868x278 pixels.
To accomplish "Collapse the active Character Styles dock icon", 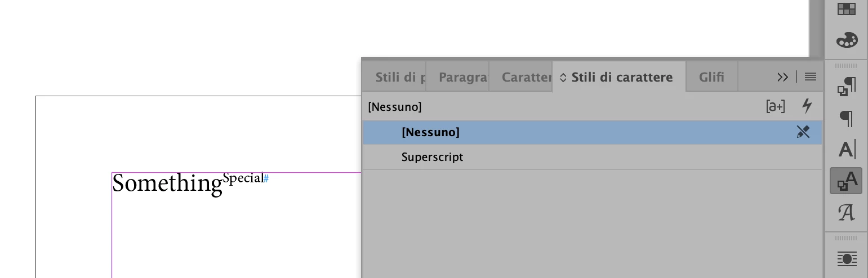I will [846, 181].
